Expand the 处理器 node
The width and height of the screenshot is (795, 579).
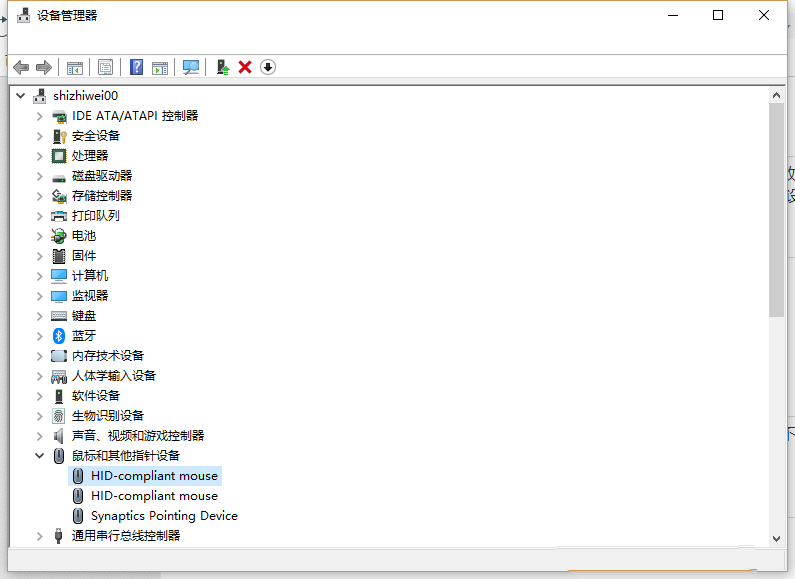pyautogui.click(x=40, y=156)
